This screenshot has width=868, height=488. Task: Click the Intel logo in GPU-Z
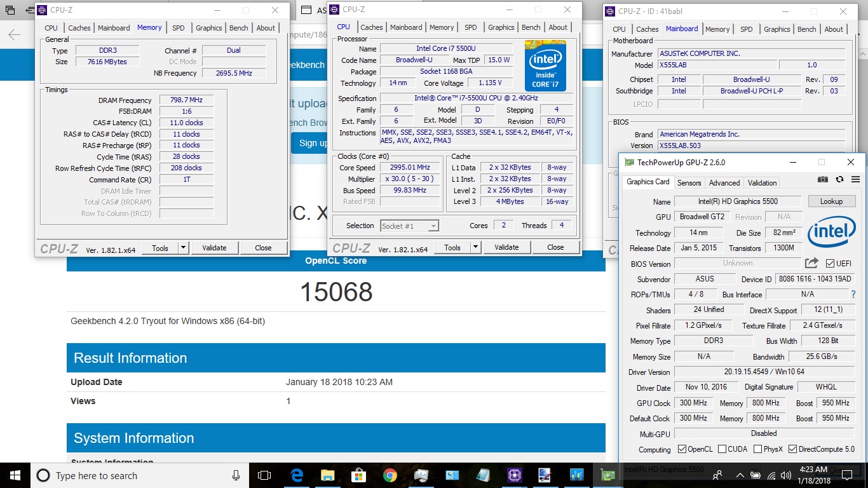pos(831,233)
